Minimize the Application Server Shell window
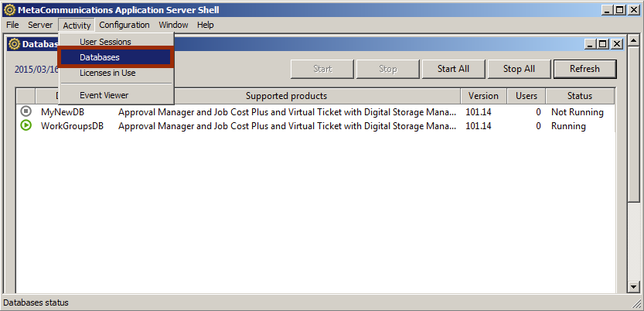644x311 pixels. click(608, 10)
